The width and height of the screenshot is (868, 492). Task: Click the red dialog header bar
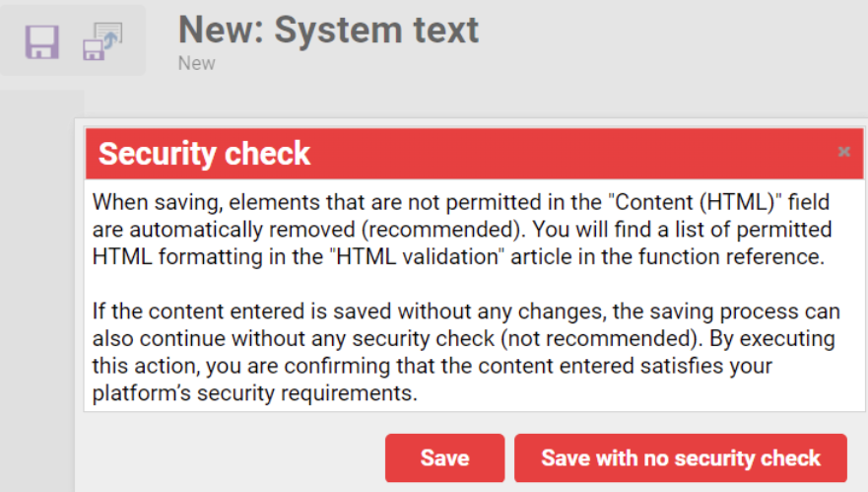click(x=552, y=154)
